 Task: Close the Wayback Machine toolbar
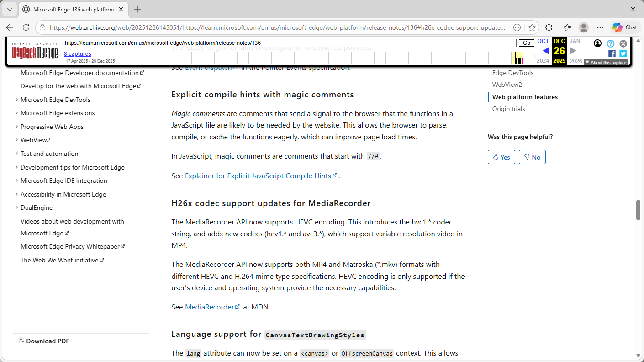623,44
